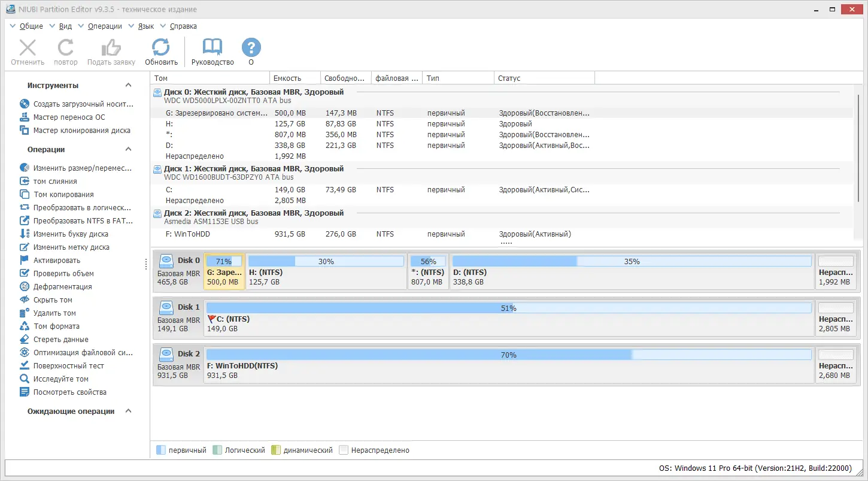This screenshot has height=481, width=868.
Task: Select the D: (NTFS) partition block
Action: pyautogui.click(x=632, y=271)
